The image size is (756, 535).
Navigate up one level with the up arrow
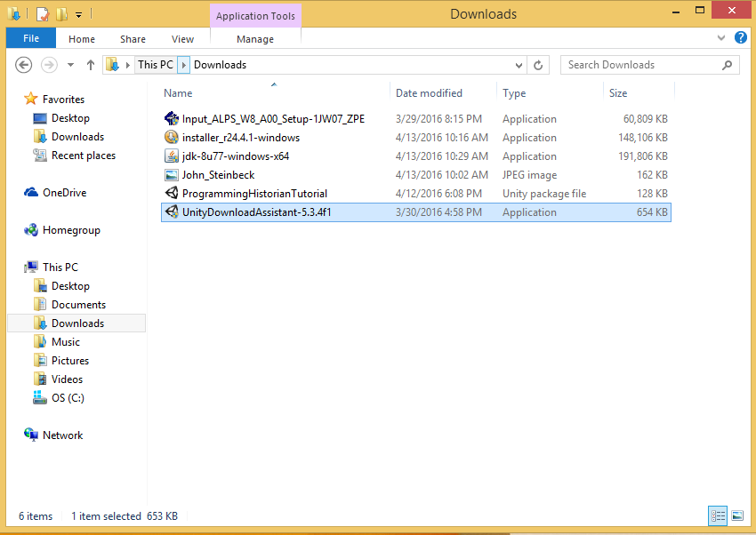coord(91,64)
